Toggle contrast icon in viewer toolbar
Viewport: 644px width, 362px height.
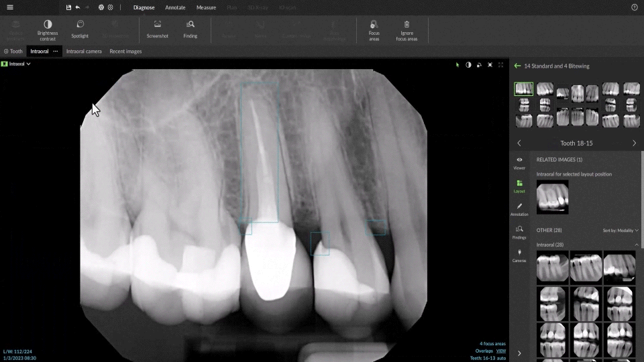pos(468,65)
